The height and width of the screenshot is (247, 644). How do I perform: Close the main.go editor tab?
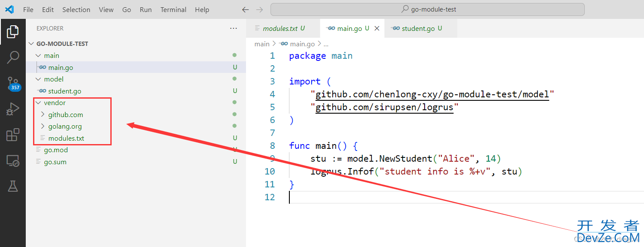point(377,28)
